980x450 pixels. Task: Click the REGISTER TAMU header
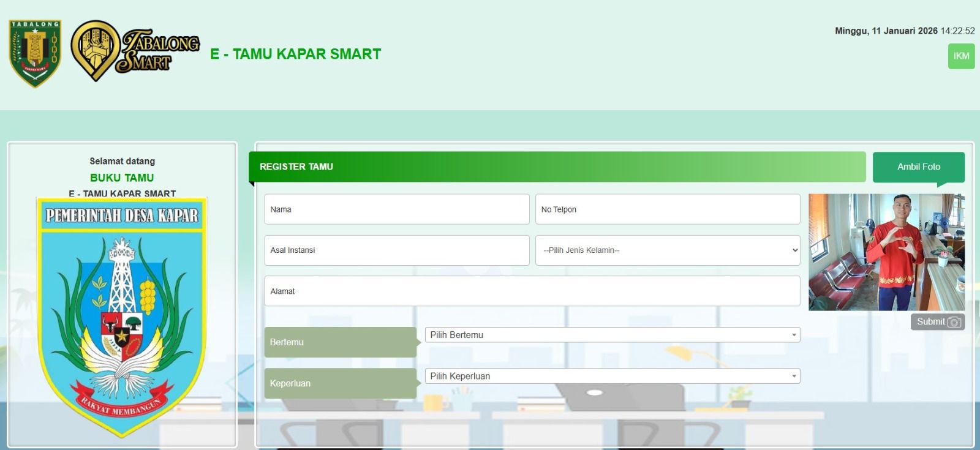(x=557, y=167)
